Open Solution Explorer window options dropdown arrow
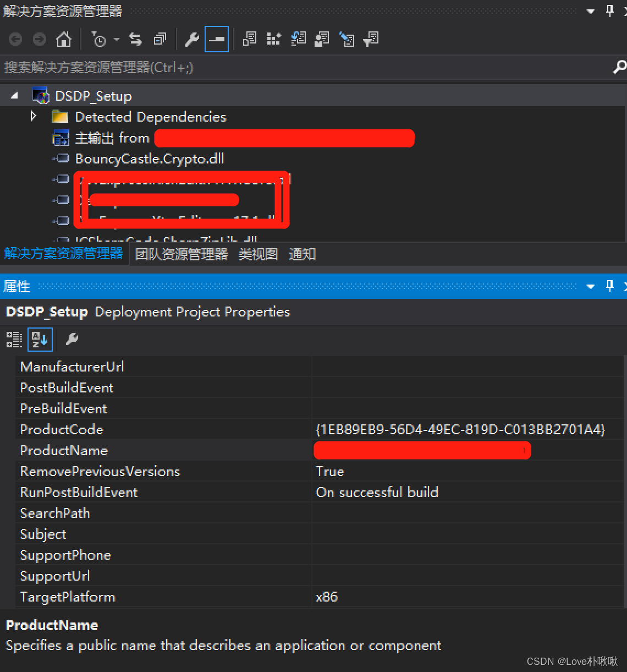 point(591,11)
